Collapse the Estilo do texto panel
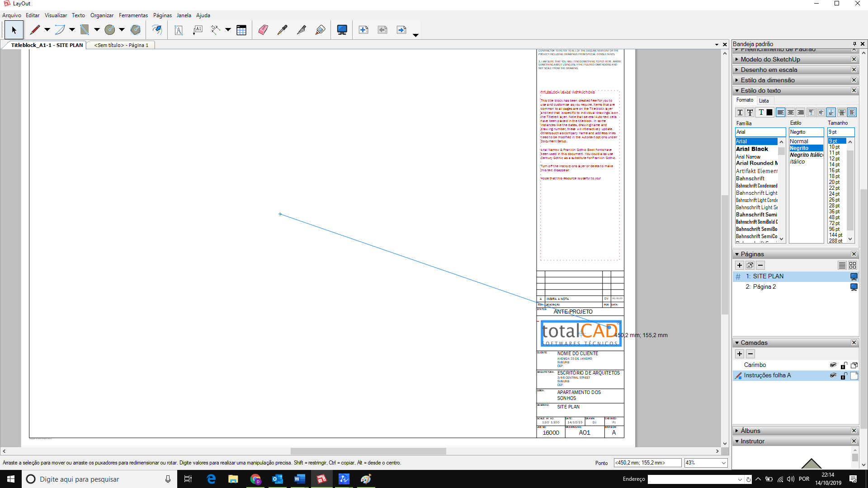Viewport: 868px width, 488px height. tap(737, 90)
